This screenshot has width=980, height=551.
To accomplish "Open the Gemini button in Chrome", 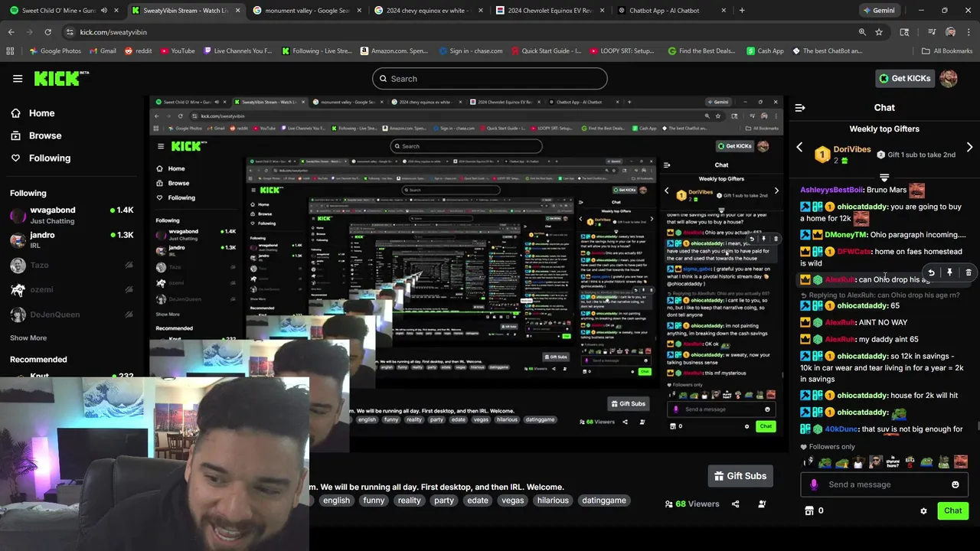I will pos(878,11).
